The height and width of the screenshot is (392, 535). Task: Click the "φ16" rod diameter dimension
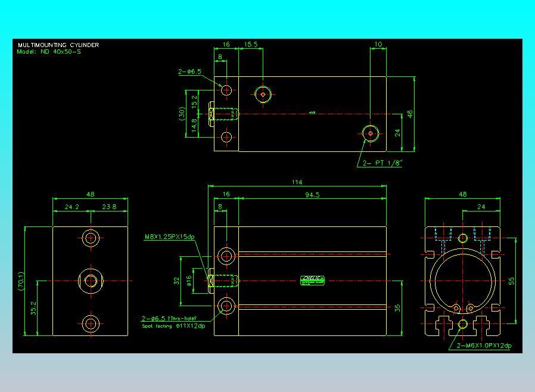[x=189, y=281]
